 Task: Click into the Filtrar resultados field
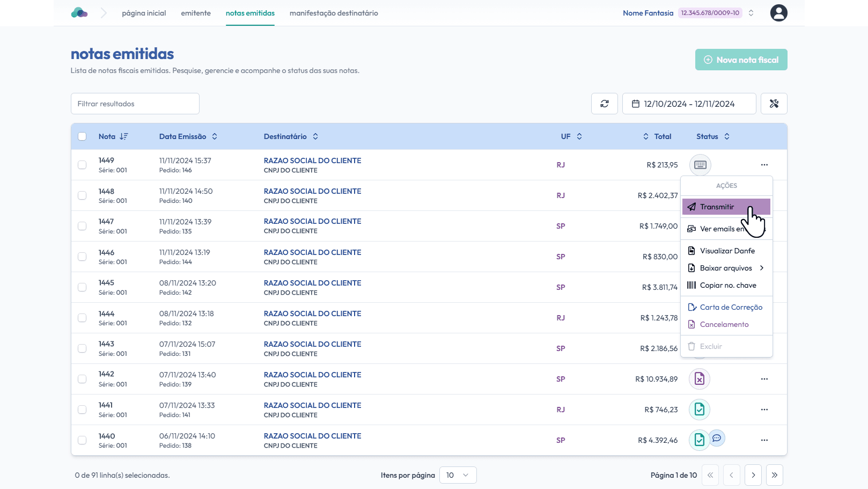click(135, 104)
